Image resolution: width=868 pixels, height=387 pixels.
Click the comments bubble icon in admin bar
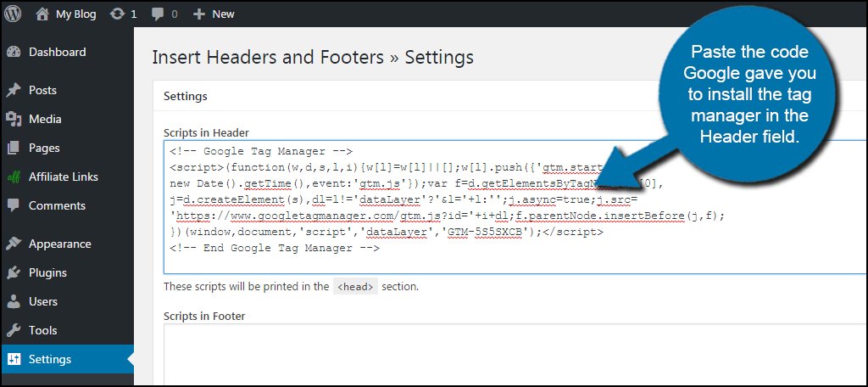pos(157,14)
